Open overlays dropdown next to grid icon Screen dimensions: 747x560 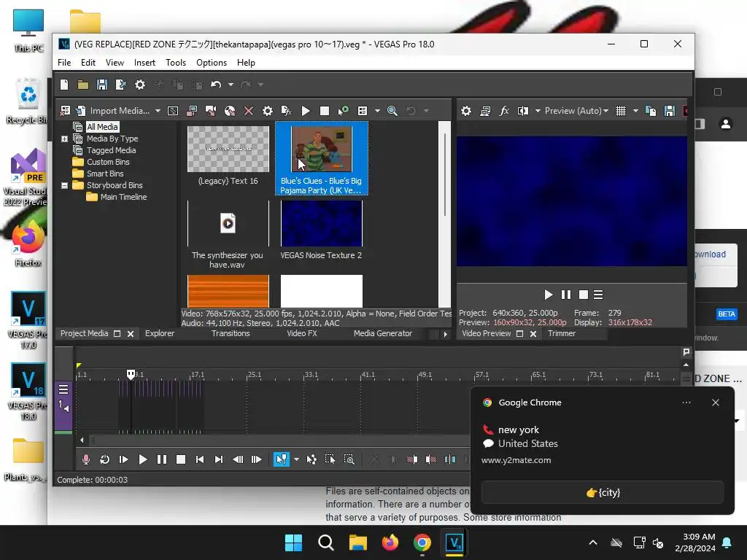pos(635,111)
